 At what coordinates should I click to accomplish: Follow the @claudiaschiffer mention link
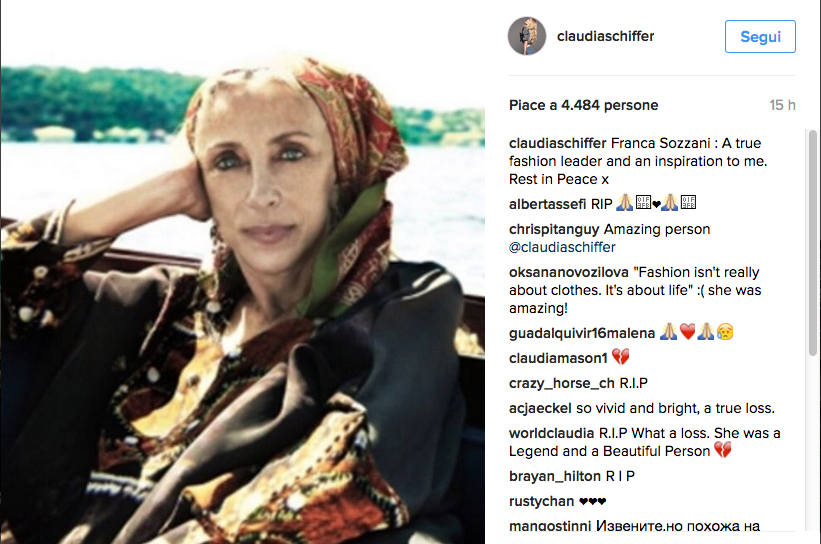[x=562, y=247]
